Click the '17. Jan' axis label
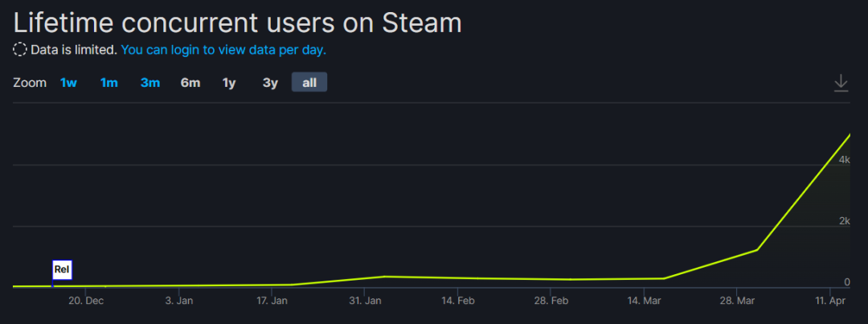This screenshot has height=324, width=868. tap(273, 301)
